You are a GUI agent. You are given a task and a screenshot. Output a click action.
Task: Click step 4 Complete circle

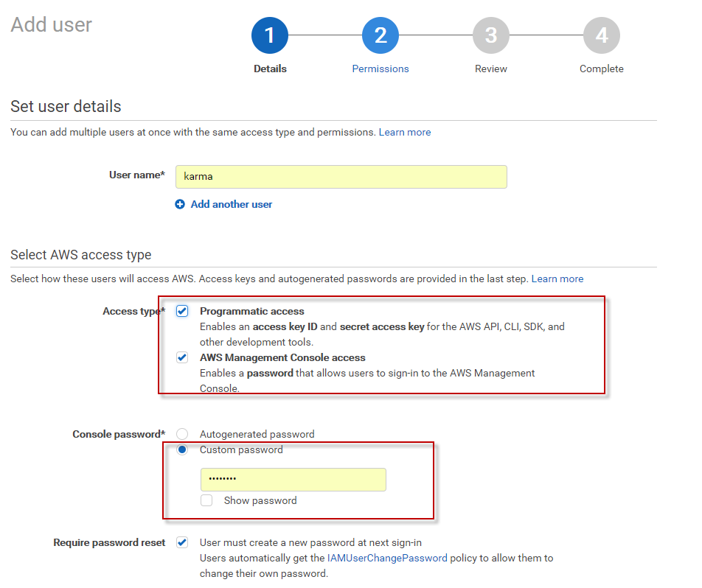click(x=602, y=35)
